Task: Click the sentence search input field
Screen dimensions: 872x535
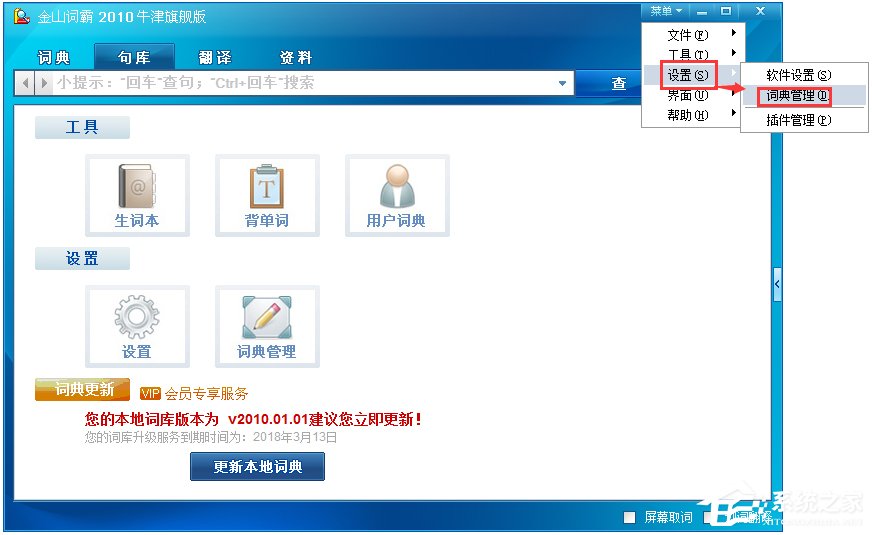Action: [x=303, y=83]
